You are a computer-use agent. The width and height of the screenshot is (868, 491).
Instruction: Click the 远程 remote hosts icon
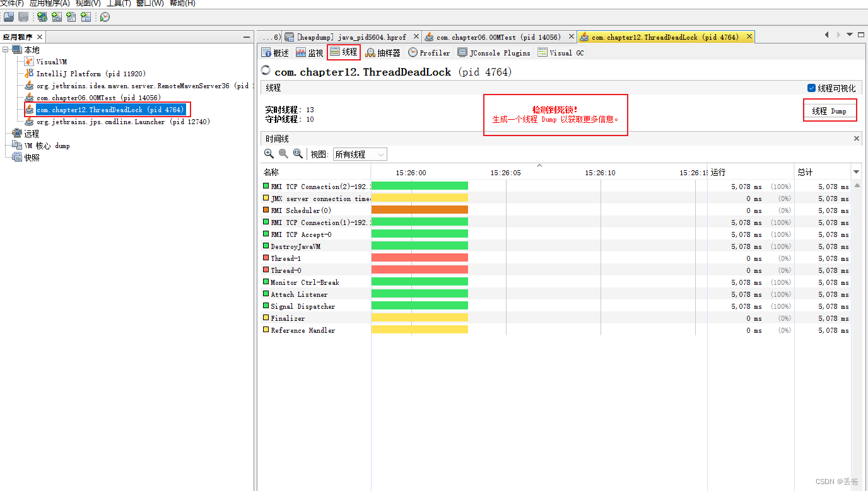(18, 134)
